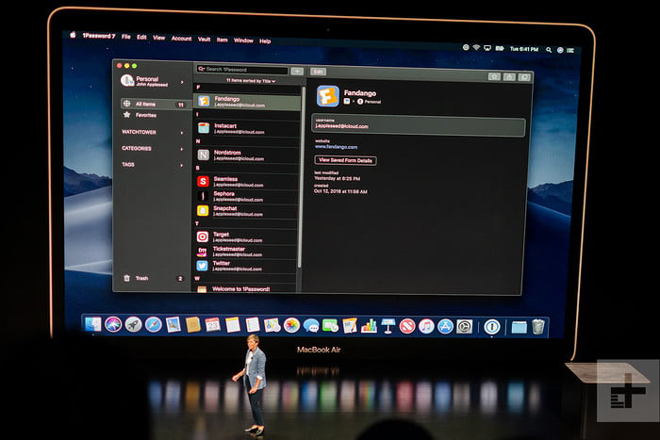Click the Trash bin icon in the sidebar
The image size is (660, 440).
(x=126, y=278)
